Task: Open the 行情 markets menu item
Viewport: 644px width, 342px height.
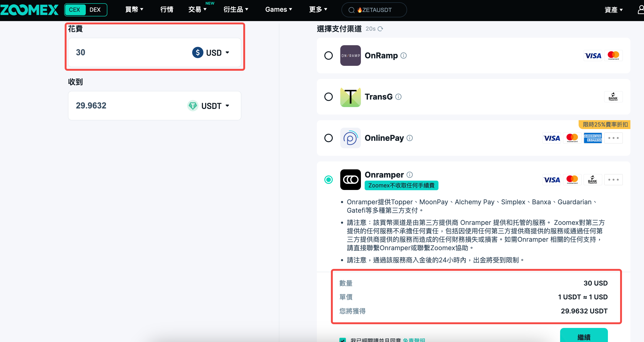Action: (167, 10)
